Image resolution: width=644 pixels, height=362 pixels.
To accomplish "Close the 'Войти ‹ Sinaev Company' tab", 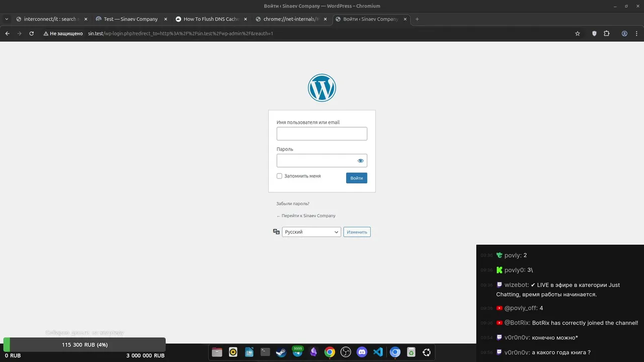I will coord(405,19).
